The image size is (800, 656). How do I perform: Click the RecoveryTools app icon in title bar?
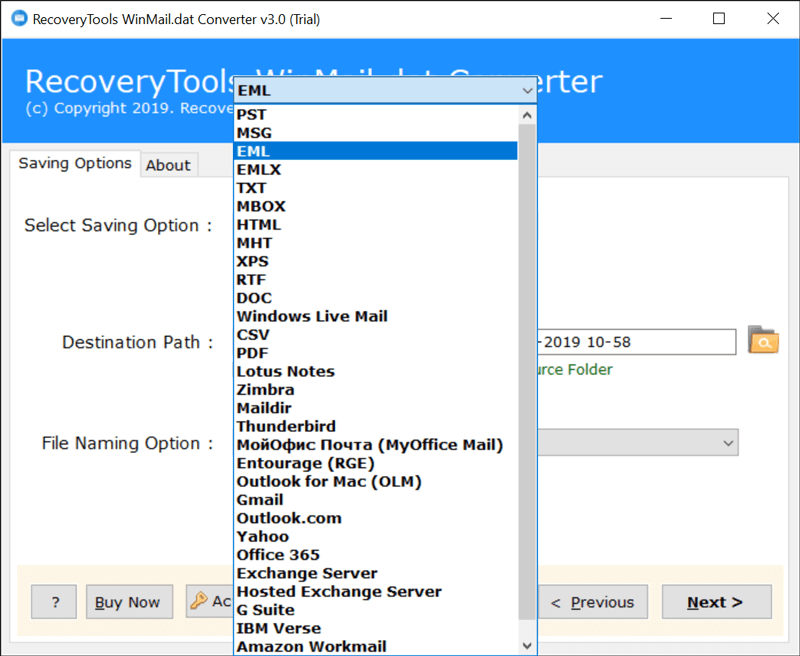point(19,18)
